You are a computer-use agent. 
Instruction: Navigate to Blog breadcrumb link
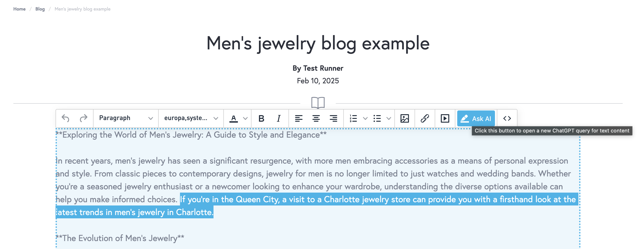click(x=40, y=9)
